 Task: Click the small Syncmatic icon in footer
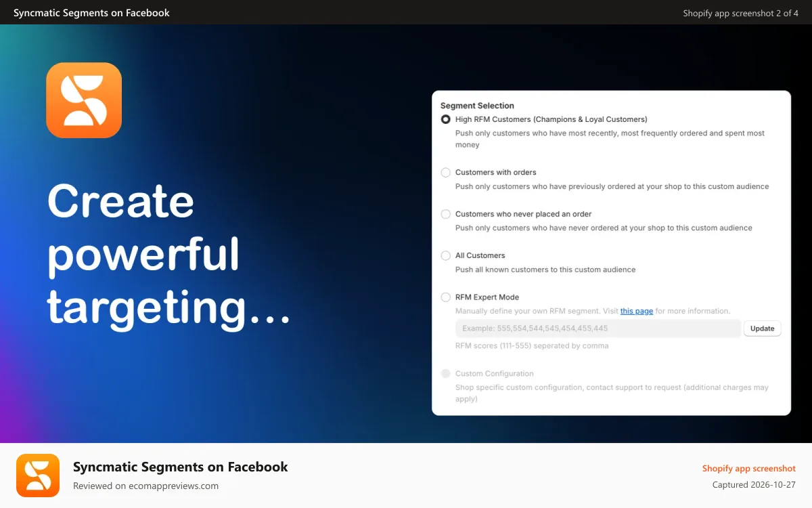coord(38,475)
